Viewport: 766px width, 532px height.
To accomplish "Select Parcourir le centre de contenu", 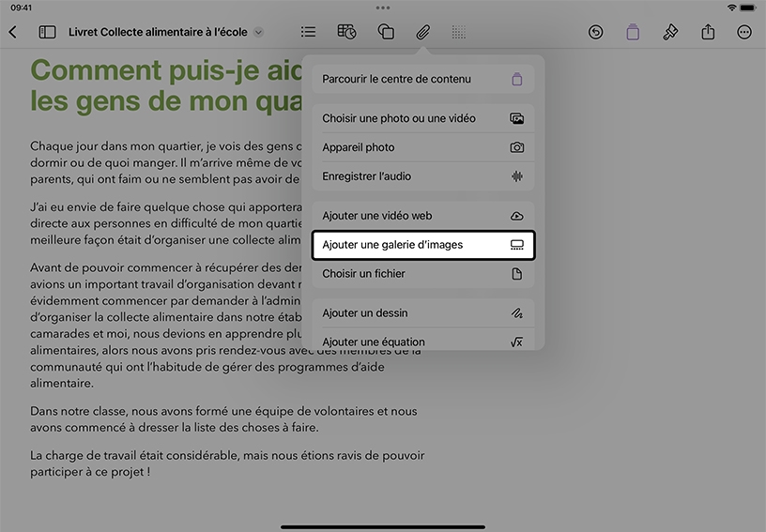I will 423,79.
